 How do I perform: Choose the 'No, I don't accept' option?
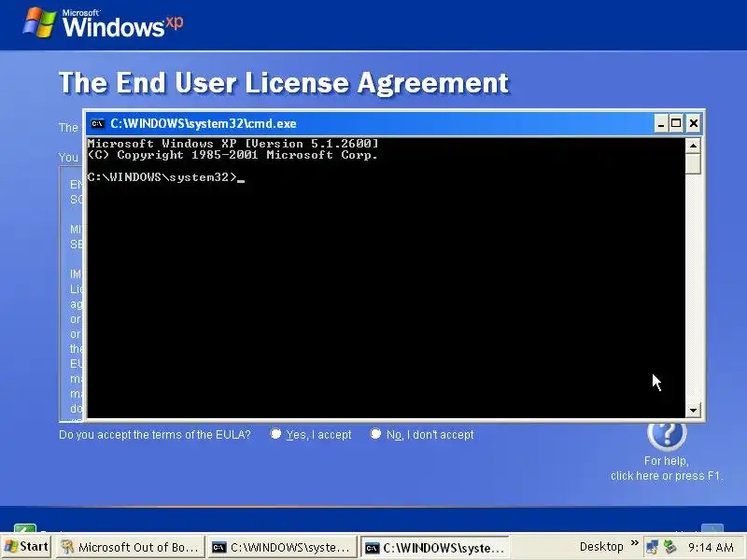(375, 434)
